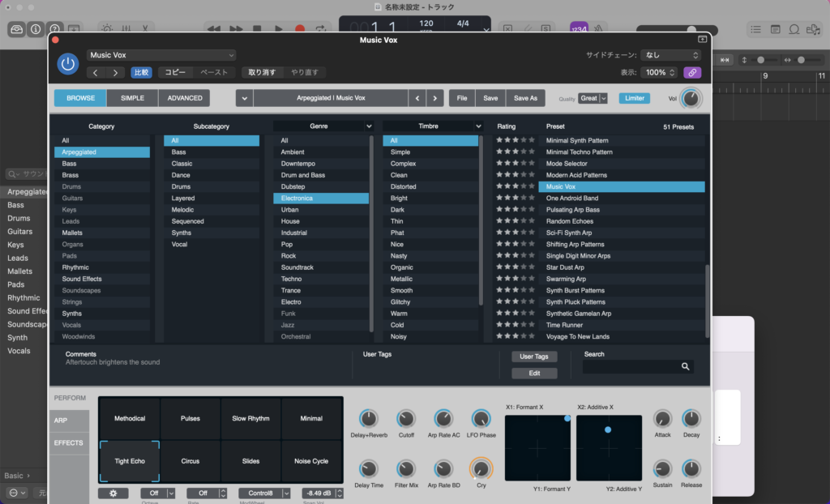Open the EFFECTS tab

click(69, 443)
